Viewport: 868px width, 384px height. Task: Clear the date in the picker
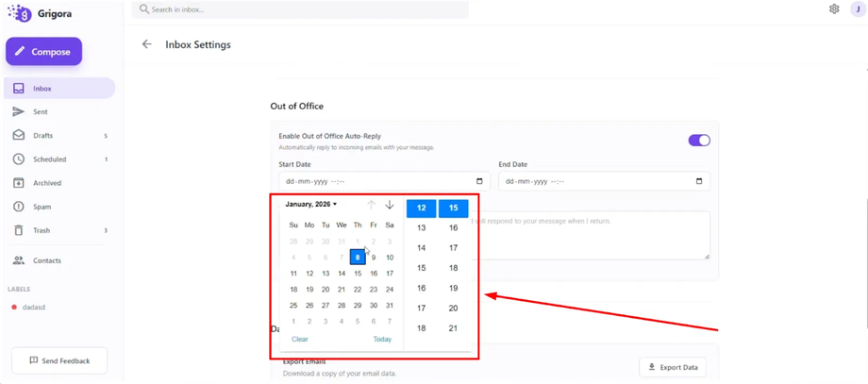[x=300, y=339]
